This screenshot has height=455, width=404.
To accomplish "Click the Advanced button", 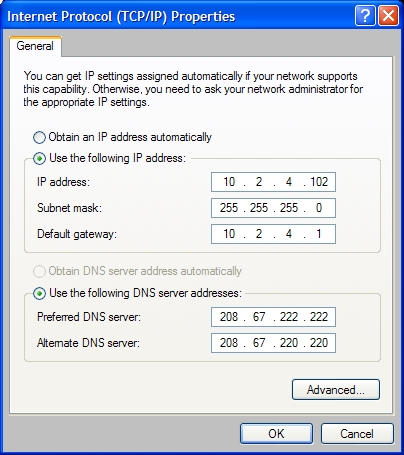I will pos(336,389).
